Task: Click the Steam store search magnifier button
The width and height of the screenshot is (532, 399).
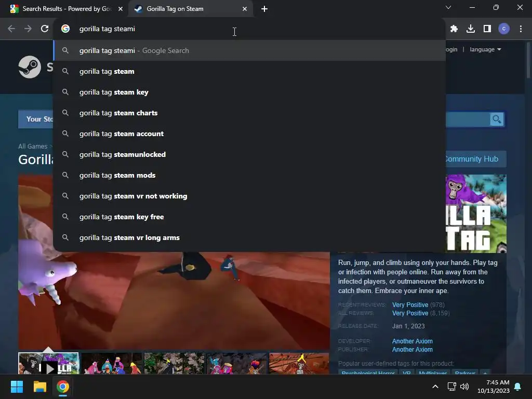Action: [497, 119]
